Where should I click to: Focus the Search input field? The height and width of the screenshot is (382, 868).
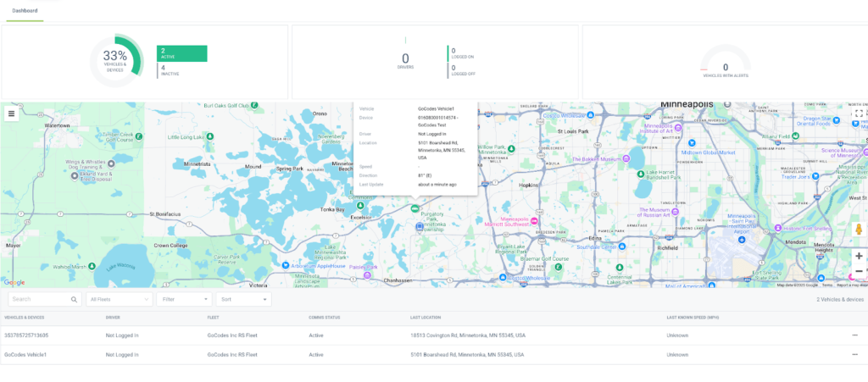coord(45,299)
